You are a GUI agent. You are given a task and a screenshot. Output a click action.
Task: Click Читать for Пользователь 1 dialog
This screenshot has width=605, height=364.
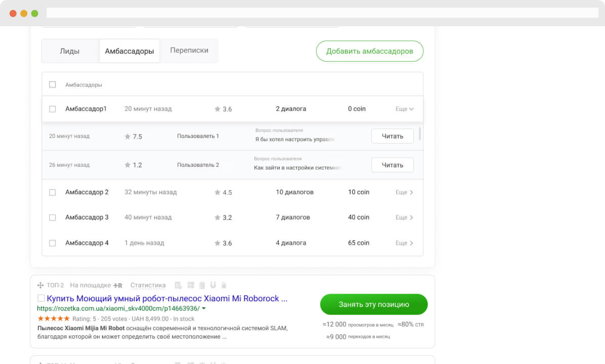pyautogui.click(x=393, y=136)
